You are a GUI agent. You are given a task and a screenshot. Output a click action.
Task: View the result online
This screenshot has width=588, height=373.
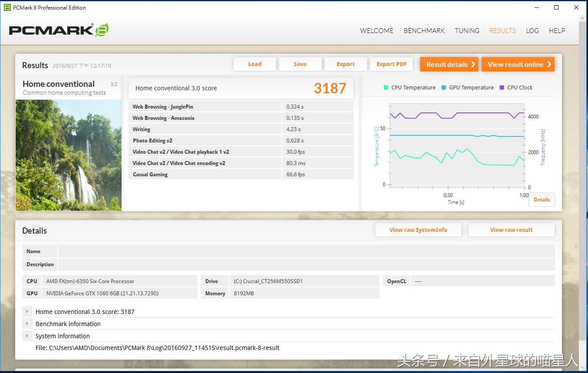518,64
